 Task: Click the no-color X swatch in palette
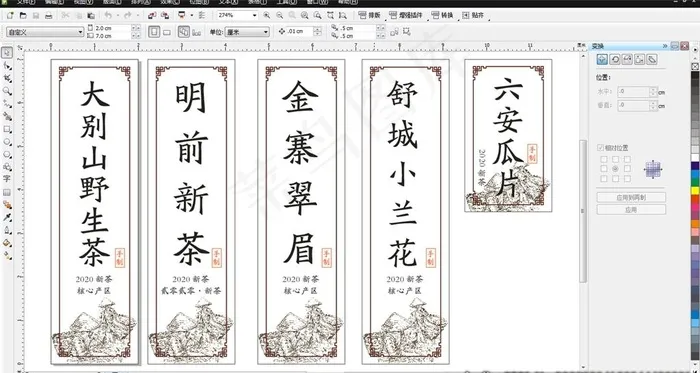coord(695,66)
